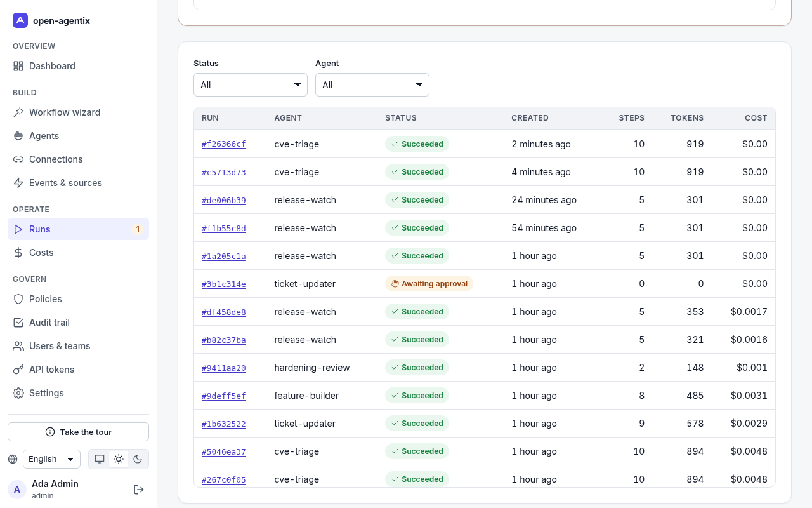Click the Policies shield icon
Image resolution: width=812 pixels, height=508 pixels.
18,299
